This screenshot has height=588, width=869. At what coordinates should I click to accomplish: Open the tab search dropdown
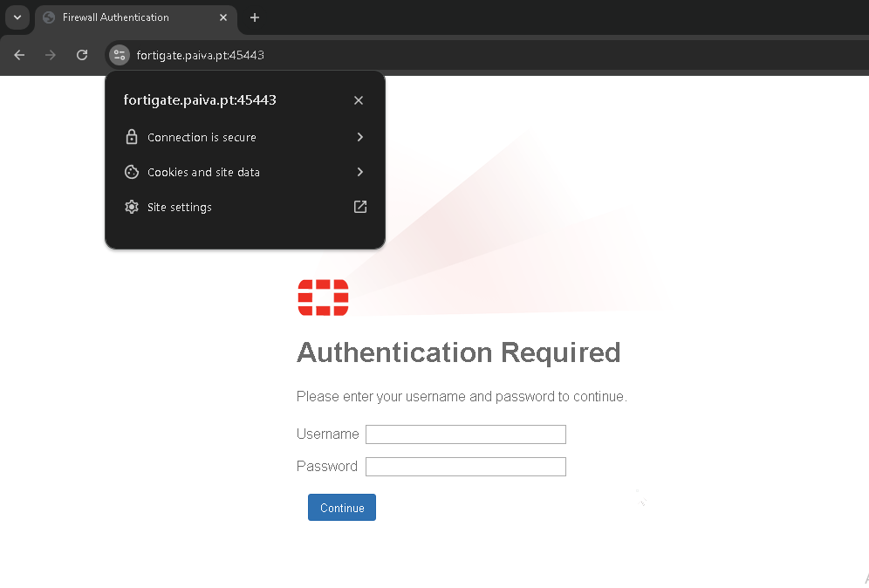pyautogui.click(x=17, y=17)
